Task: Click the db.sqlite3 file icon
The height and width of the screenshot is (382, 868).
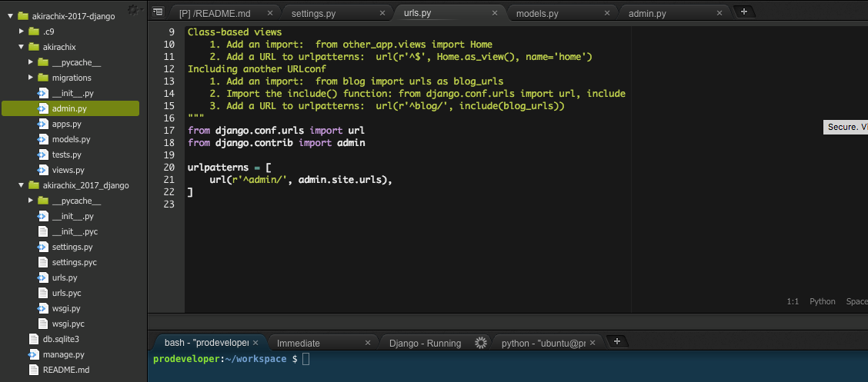Action: (x=34, y=339)
